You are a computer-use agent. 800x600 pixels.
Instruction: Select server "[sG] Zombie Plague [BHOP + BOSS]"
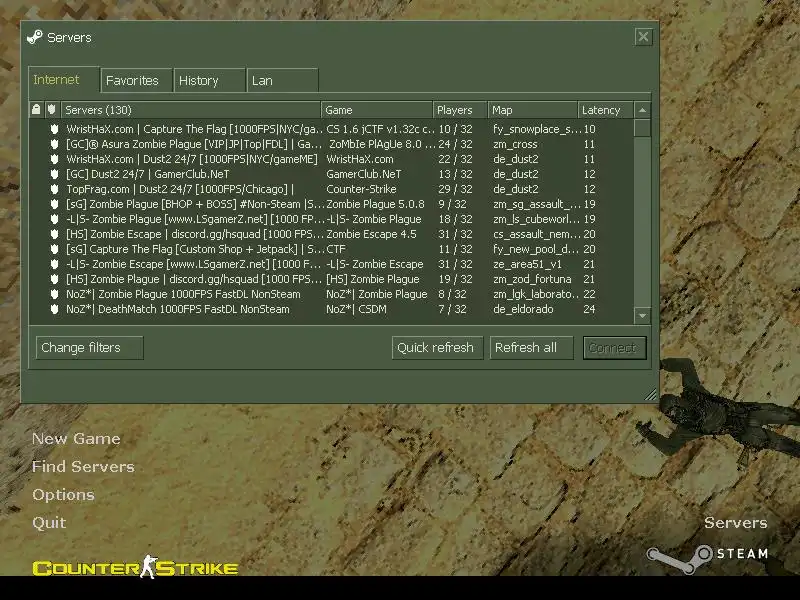pos(331,204)
